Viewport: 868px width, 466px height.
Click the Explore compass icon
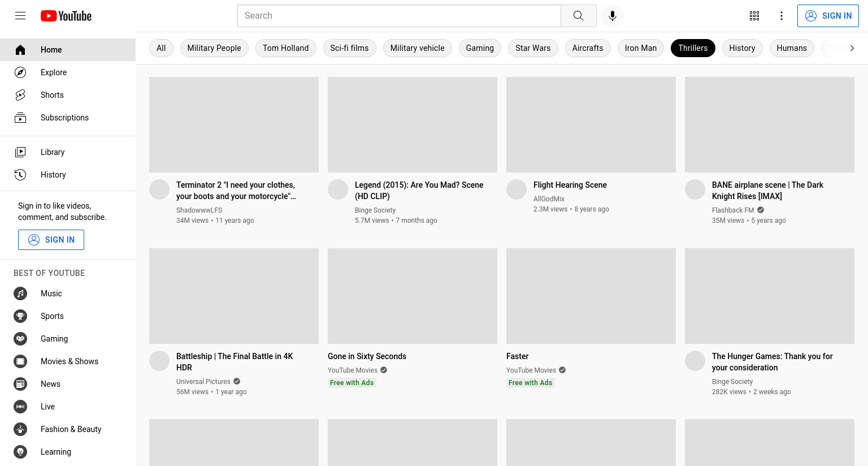20,72
